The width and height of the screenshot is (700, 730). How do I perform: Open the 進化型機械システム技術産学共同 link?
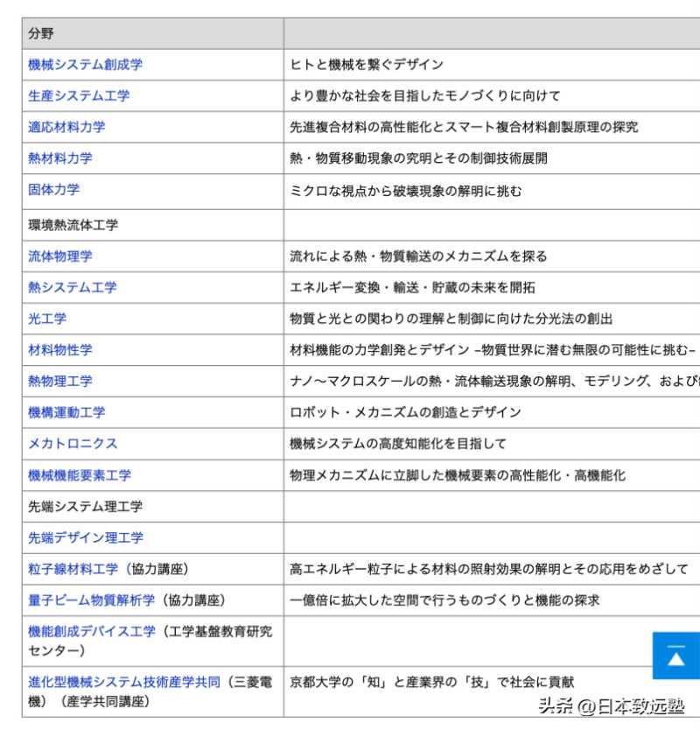coord(123,681)
